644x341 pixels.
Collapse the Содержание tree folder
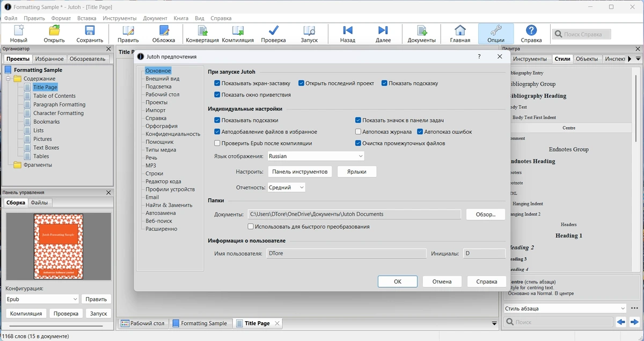pyautogui.click(x=9, y=79)
